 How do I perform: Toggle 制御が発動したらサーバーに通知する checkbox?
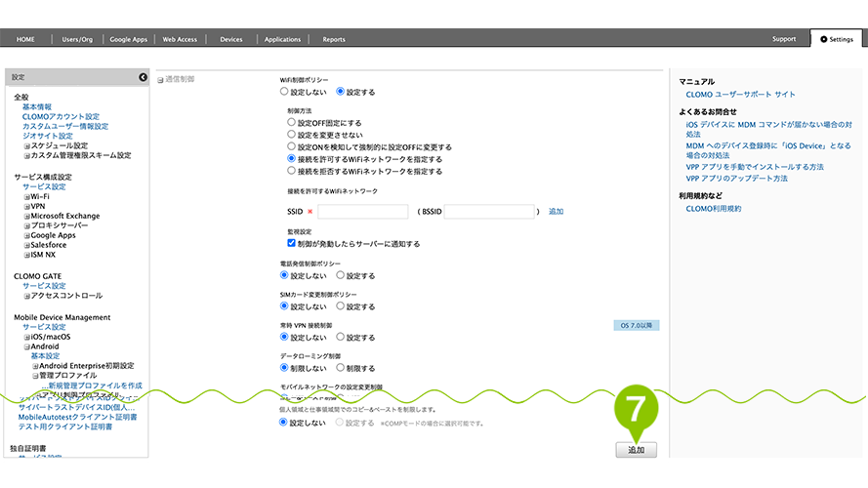(x=291, y=243)
